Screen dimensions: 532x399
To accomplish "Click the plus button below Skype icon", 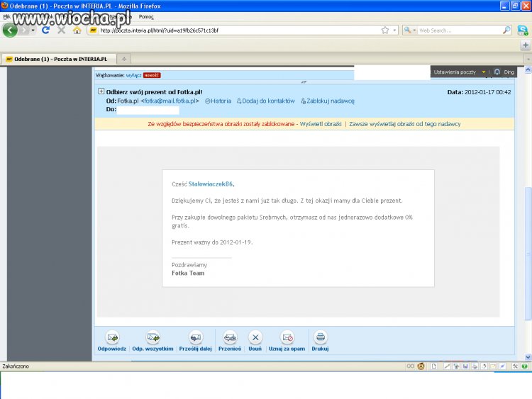I will pos(526,45).
